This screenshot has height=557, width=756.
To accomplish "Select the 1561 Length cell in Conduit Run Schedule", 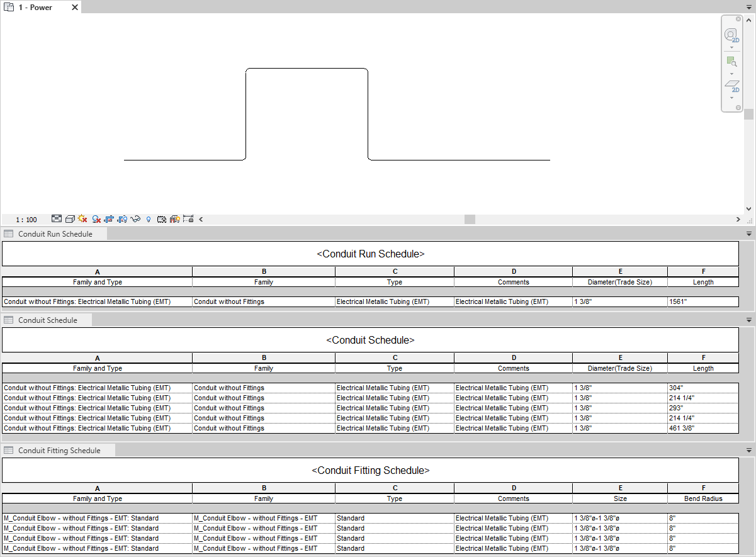I will pos(703,301).
